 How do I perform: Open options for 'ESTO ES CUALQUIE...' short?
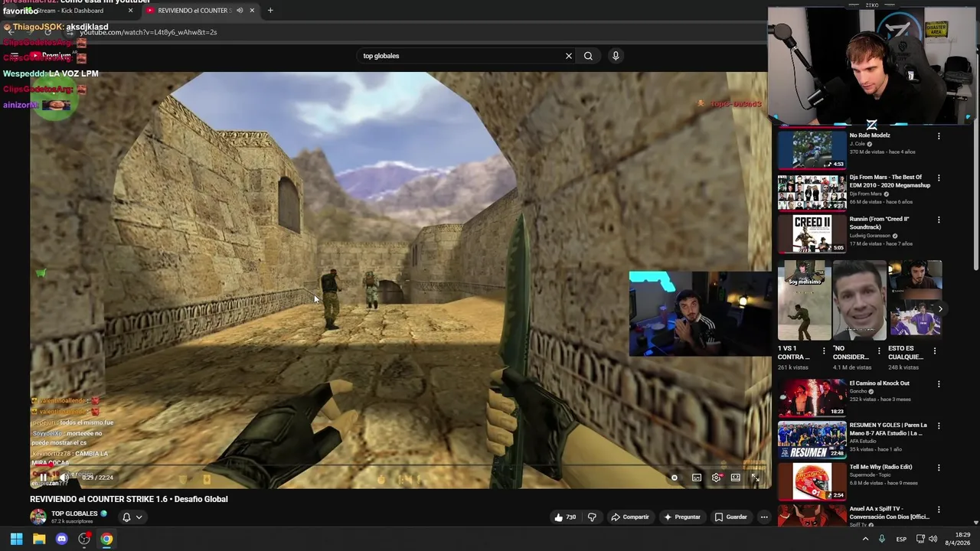point(934,351)
